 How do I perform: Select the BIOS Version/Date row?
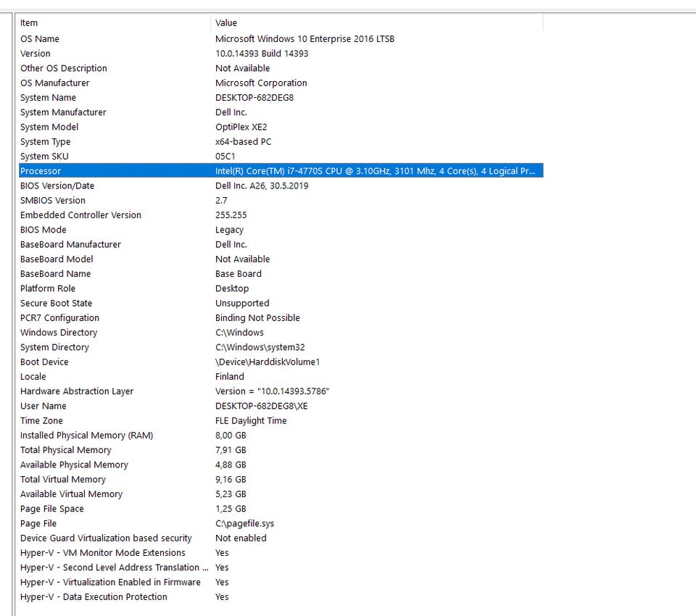(281, 186)
